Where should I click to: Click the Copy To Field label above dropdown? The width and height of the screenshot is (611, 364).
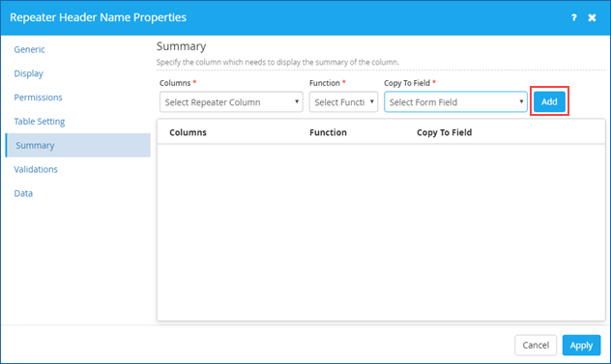[407, 83]
